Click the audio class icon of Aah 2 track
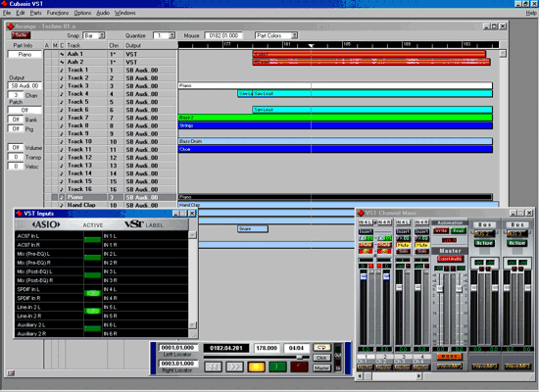 click(x=62, y=62)
